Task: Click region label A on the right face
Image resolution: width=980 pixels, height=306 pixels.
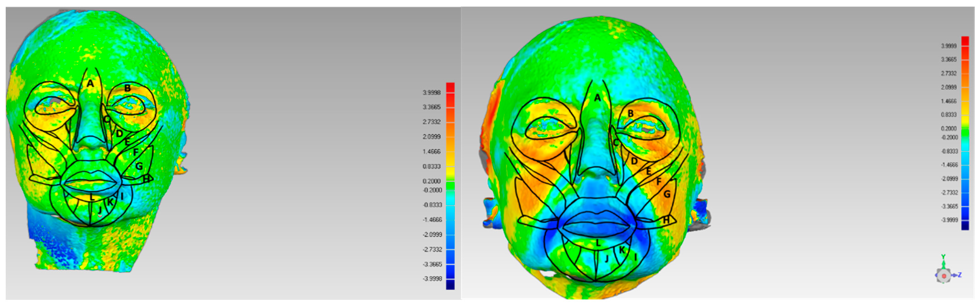Action: point(597,98)
